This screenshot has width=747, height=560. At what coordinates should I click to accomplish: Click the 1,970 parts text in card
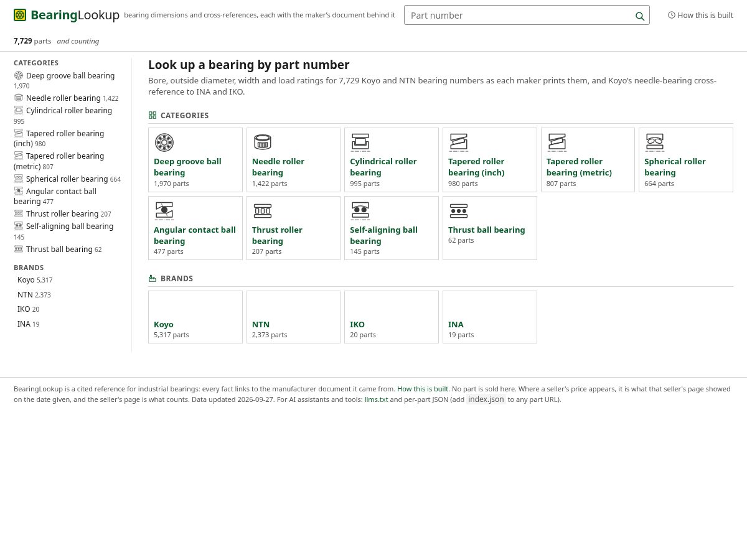[x=171, y=184]
